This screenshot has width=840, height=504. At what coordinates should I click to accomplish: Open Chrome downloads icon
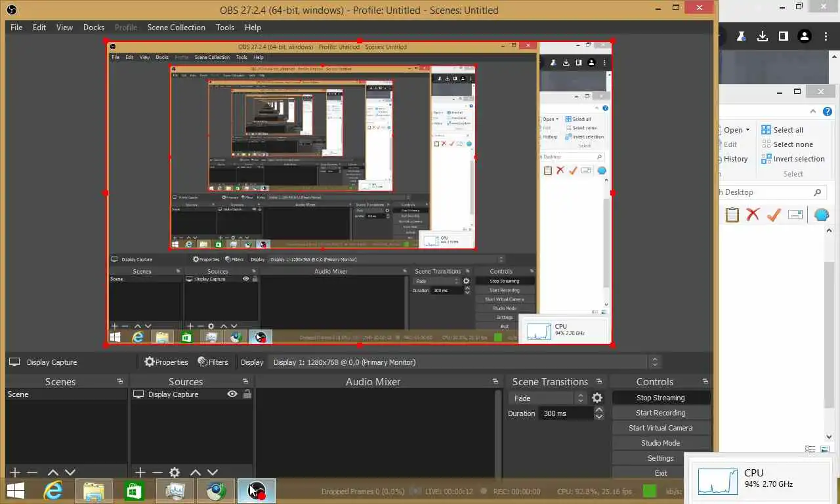[763, 36]
